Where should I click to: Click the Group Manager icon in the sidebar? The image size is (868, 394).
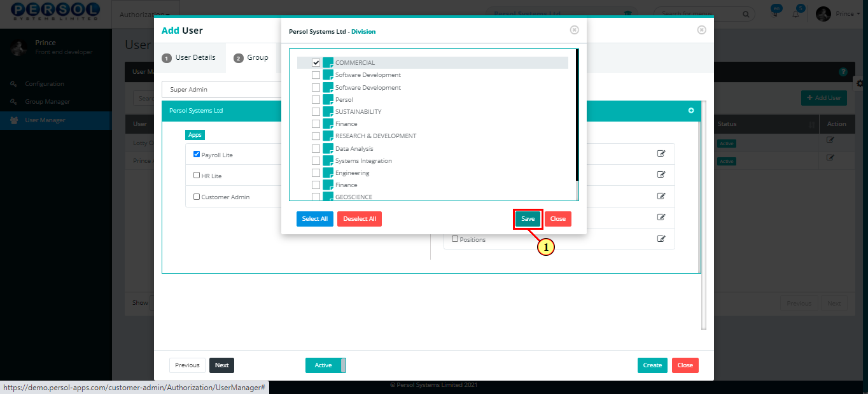tap(13, 101)
